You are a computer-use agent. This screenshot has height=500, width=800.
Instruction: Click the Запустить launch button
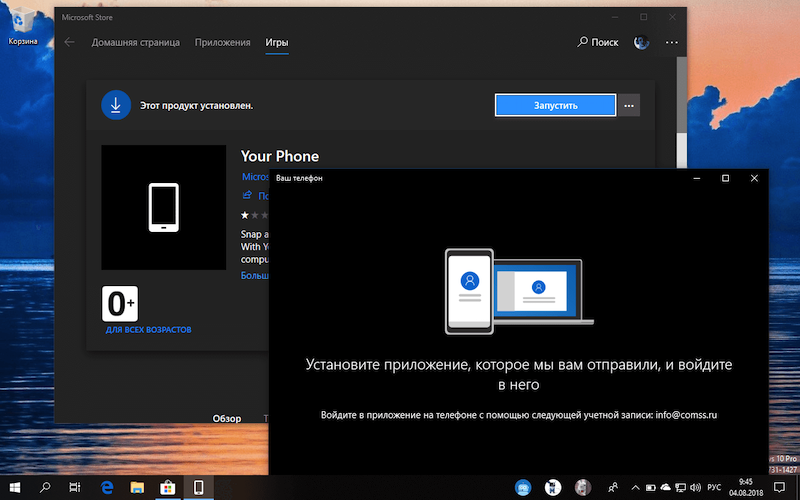click(555, 105)
